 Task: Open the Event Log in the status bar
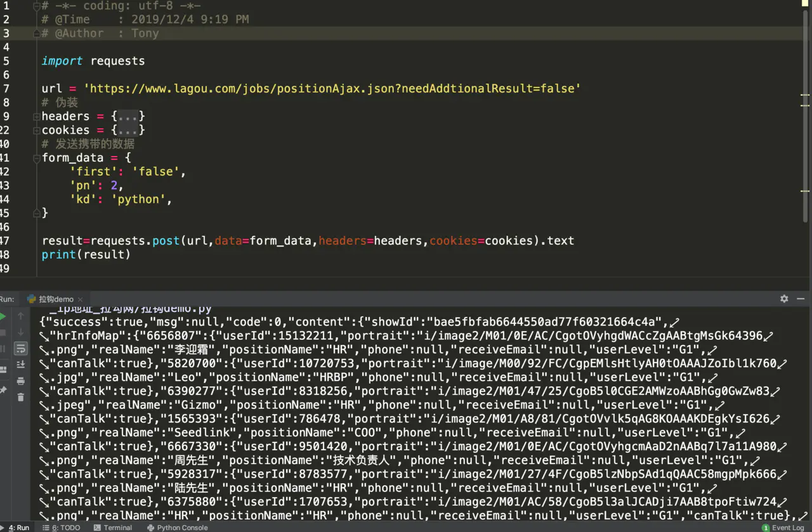tap(783, 528)
